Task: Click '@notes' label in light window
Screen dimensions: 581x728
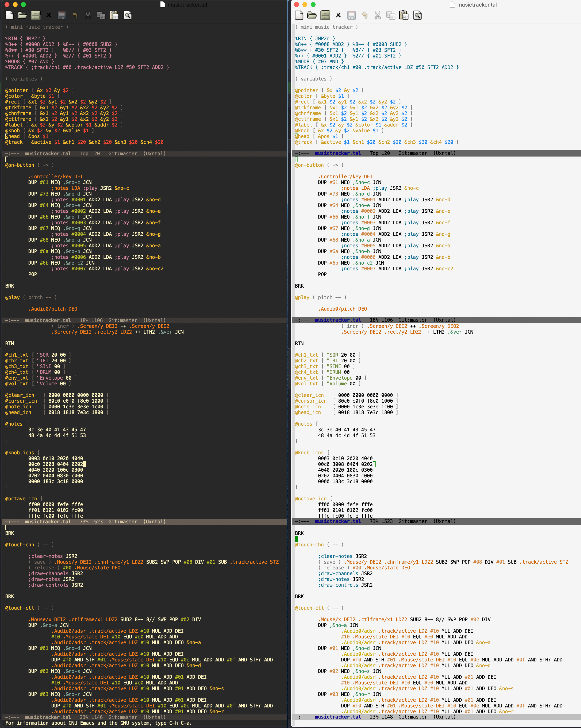Action: pyautogui.click(x=304, y=424)
